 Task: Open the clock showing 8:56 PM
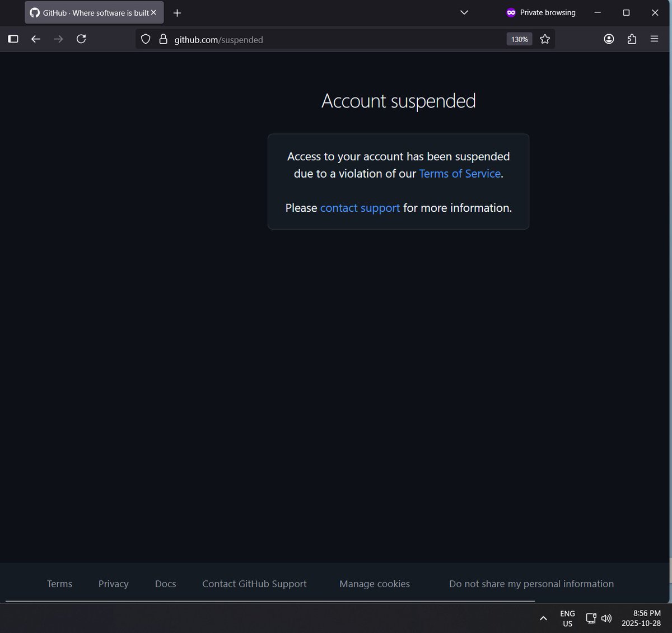(641, 618)
